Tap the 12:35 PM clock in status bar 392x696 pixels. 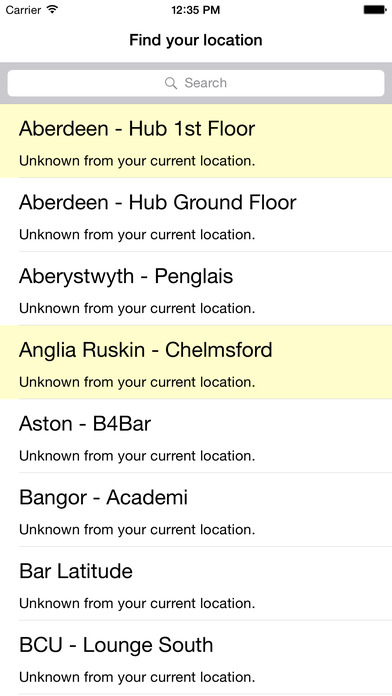196,10
